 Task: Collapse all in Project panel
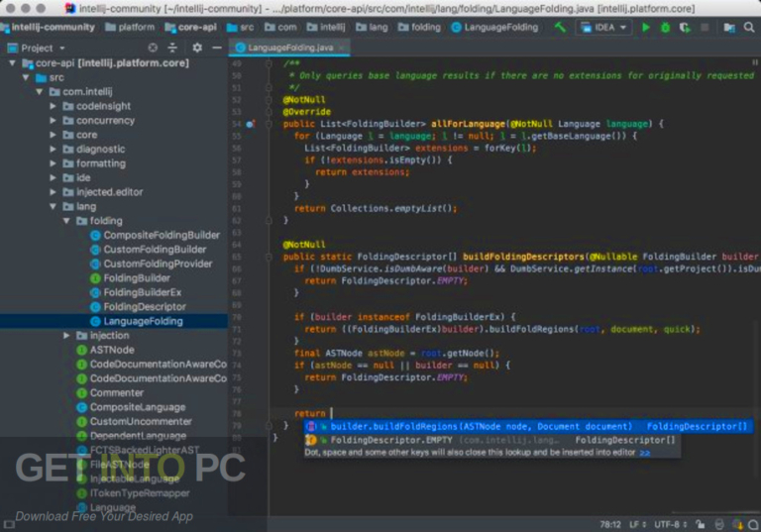(172, 48)
